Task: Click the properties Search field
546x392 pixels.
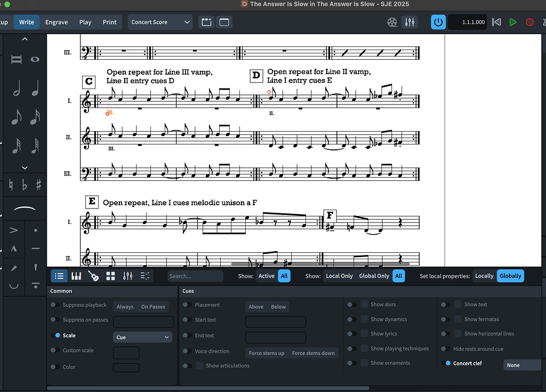Action: (x=195, y=276)
